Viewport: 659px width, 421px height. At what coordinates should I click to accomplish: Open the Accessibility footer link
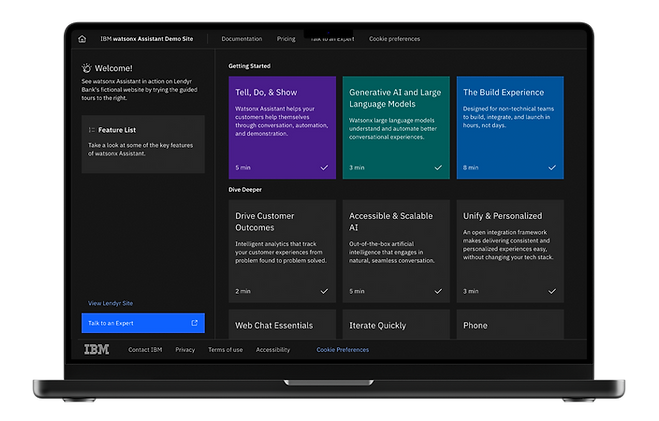[273, 350]
